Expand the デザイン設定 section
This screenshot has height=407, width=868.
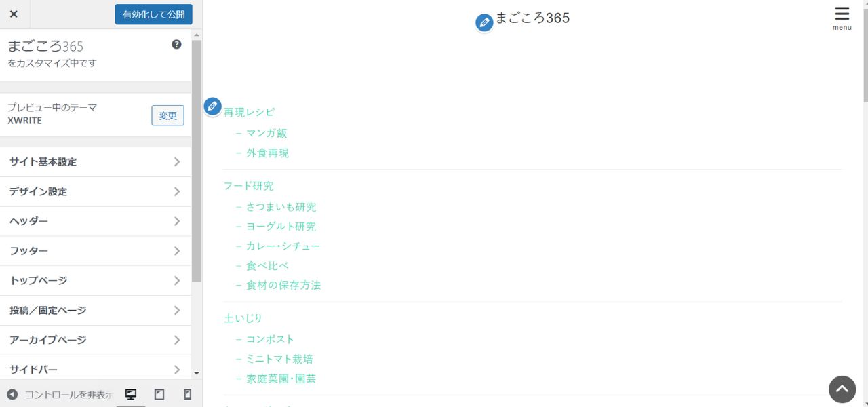95,192
